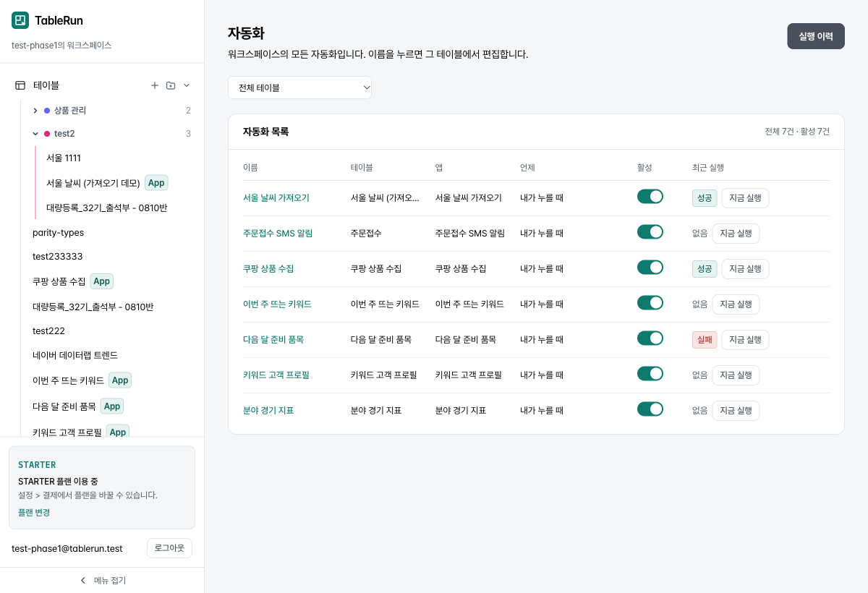Click App badge next to 서울 날씨
The image size is (868, 593).
tap(156, 183)
